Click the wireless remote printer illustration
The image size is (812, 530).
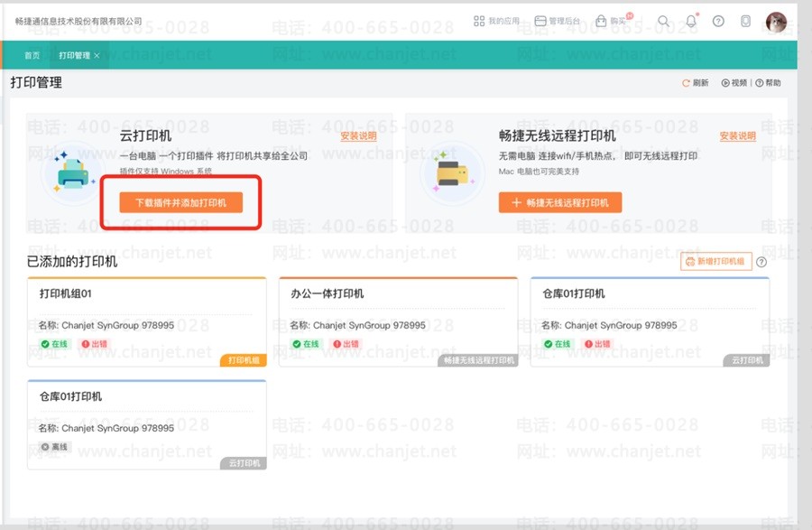click(453, 173)
